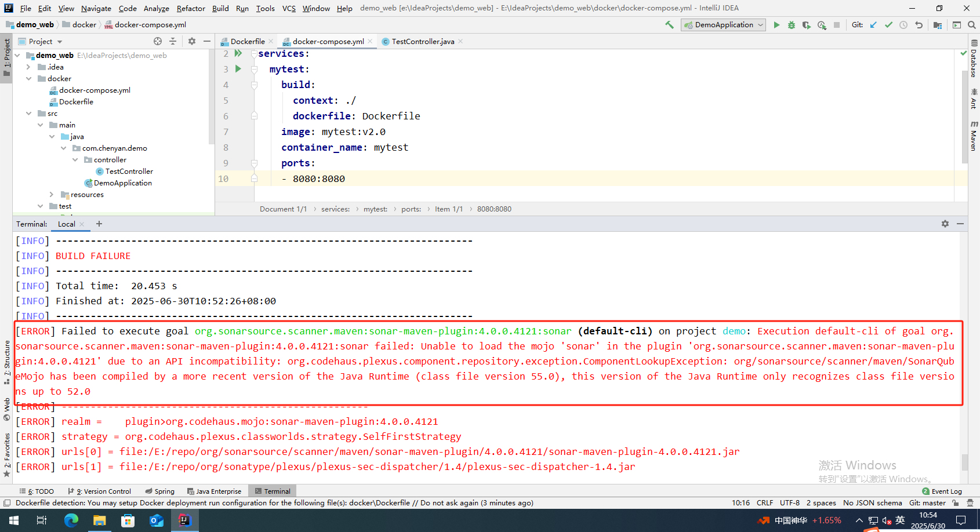The height and width of the screenshot is (532, 980).
Task: Click the CRLF line separator status item
Action: tap(765, 503)
